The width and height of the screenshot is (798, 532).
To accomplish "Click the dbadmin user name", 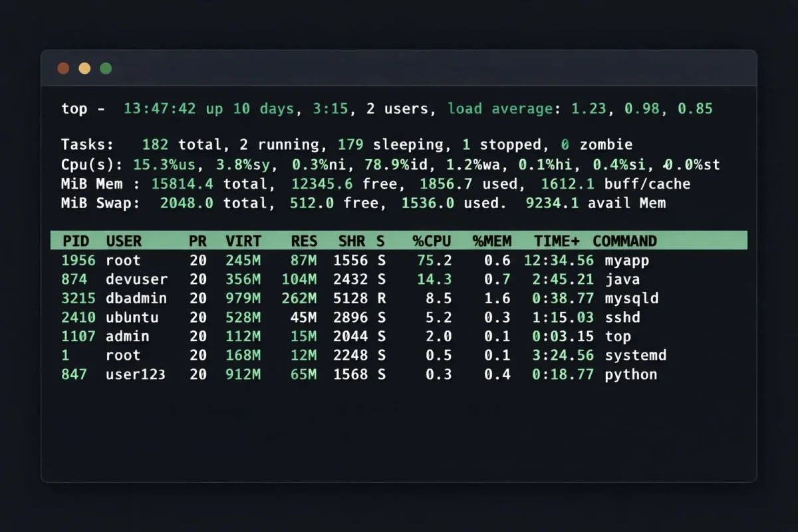I will [136, 299].
